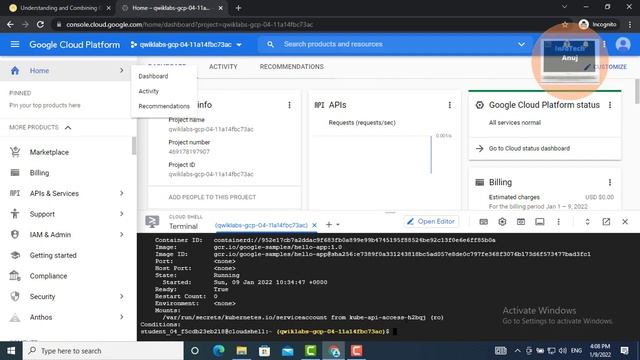
Task: Open Microsoft Edge from taskbar
Action: 218,351
